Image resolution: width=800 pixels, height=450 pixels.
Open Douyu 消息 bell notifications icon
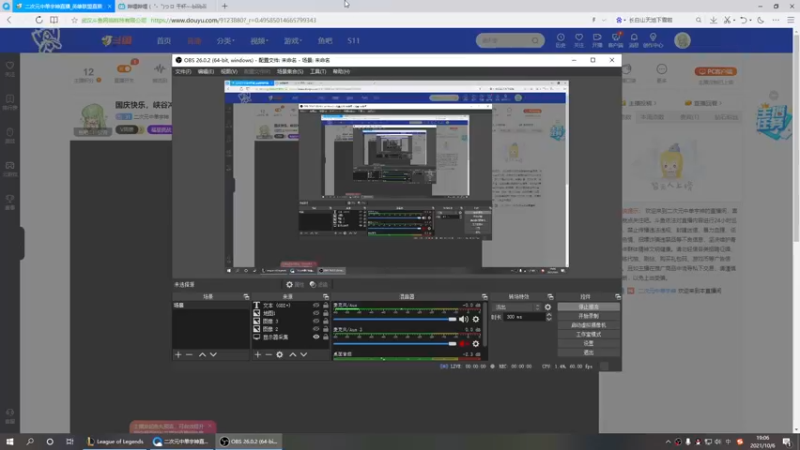click(x=634, y=40)
